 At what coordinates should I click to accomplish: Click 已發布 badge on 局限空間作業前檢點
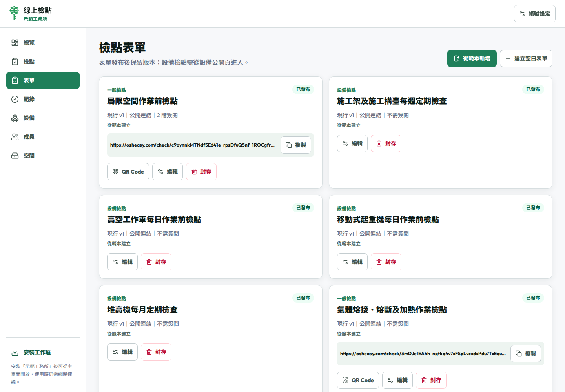click(303, 89)
